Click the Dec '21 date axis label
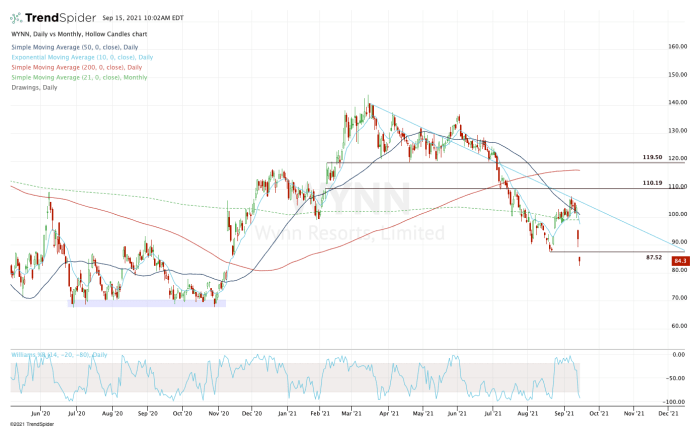Image resolution: width=700 pixels, height=429 pixels. [x=665, y=411]
